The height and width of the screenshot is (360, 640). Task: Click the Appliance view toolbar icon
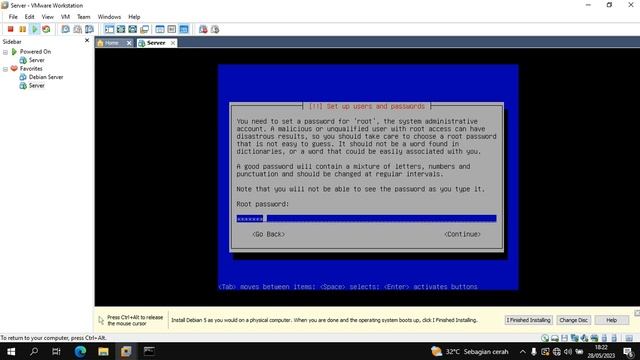[172, 29]
